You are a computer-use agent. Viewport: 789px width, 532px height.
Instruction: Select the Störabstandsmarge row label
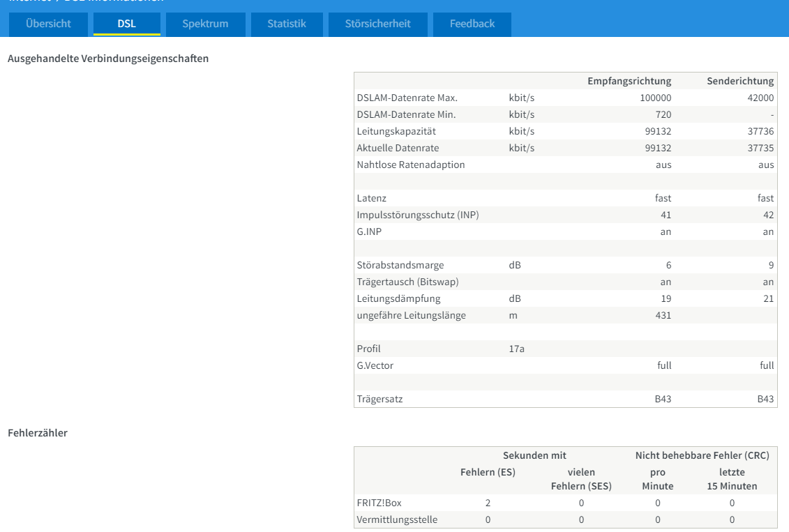coord(400,265)
